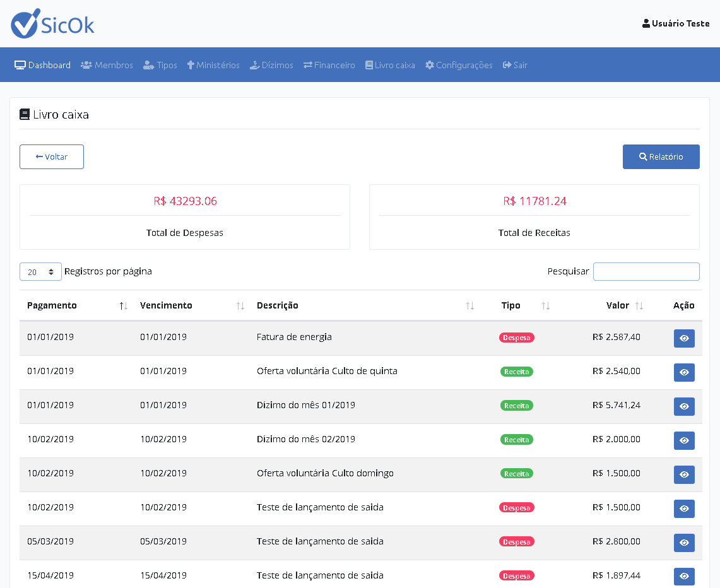Click the Total de Despesas label

[x=185, y=233]
